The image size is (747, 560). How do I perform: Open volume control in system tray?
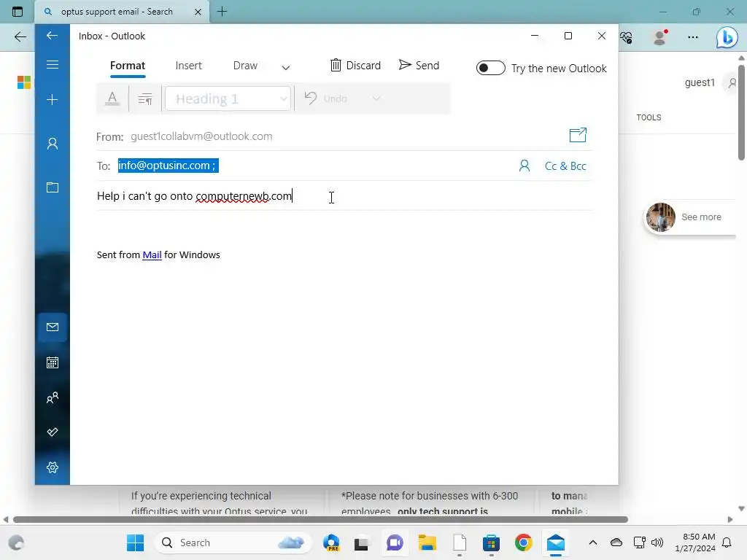[x=657, y=542]
